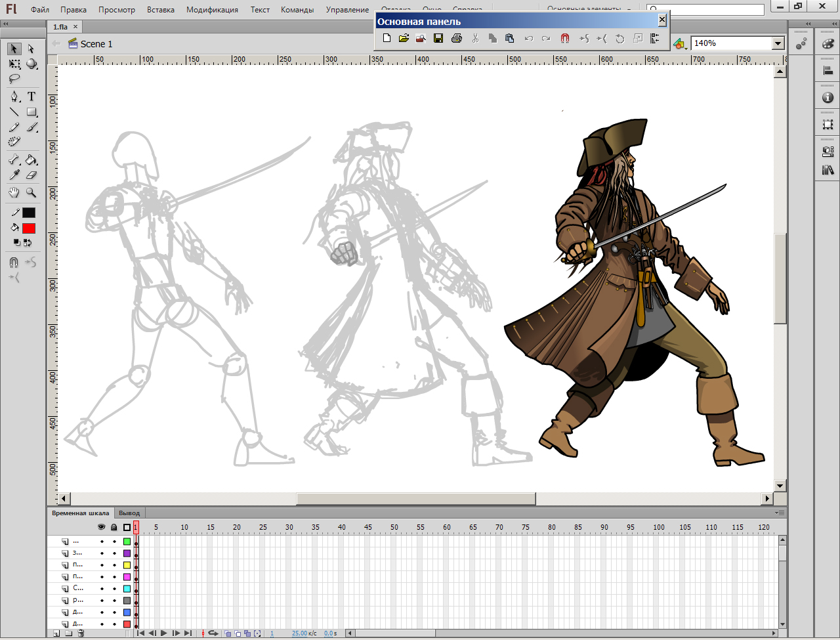Click the stage horizontal scrollbar thumb

tap(416, 499)
